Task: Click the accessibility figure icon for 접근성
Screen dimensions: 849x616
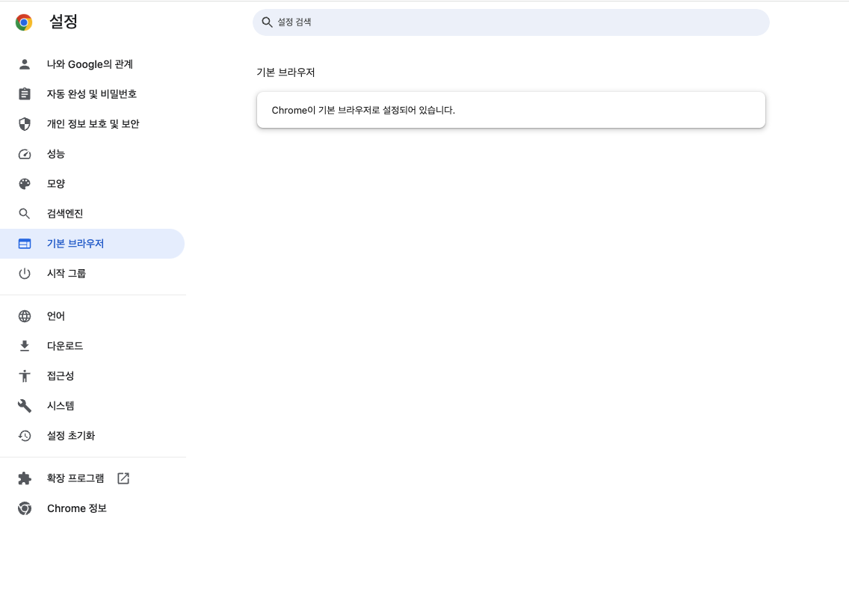Action: [x=25, y=375]
